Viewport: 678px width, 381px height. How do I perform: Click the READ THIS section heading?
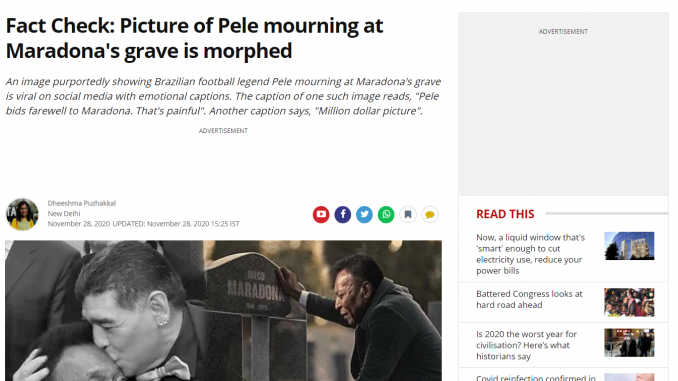pos(505,214)
